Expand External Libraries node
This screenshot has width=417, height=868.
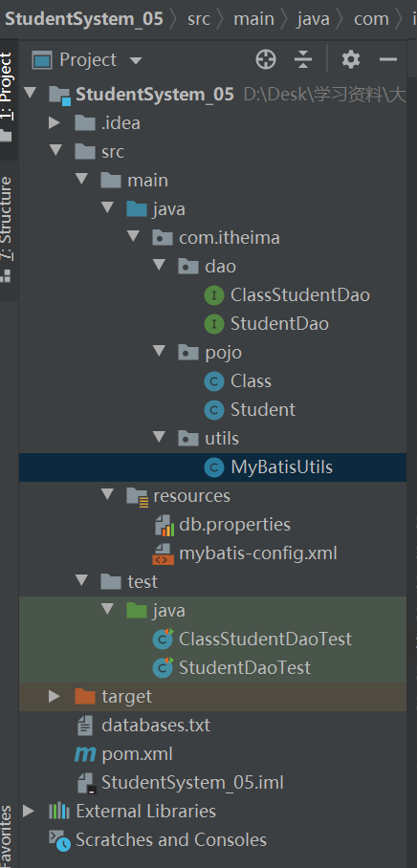(x=29, y=811)
